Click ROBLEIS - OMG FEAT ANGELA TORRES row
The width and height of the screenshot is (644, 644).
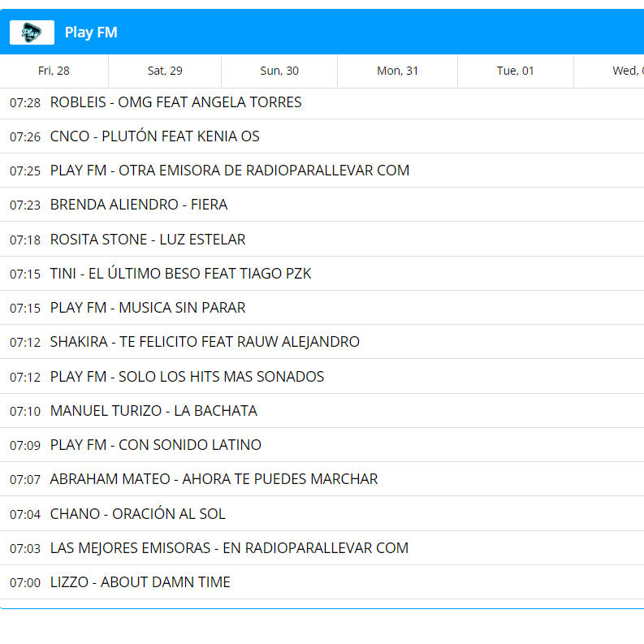click(322, 102)
